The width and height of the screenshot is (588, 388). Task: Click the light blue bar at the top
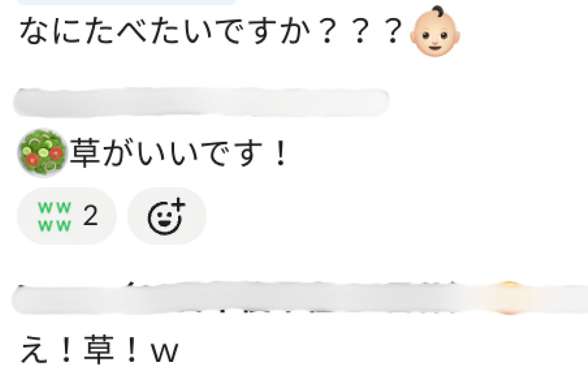point(127,2)
